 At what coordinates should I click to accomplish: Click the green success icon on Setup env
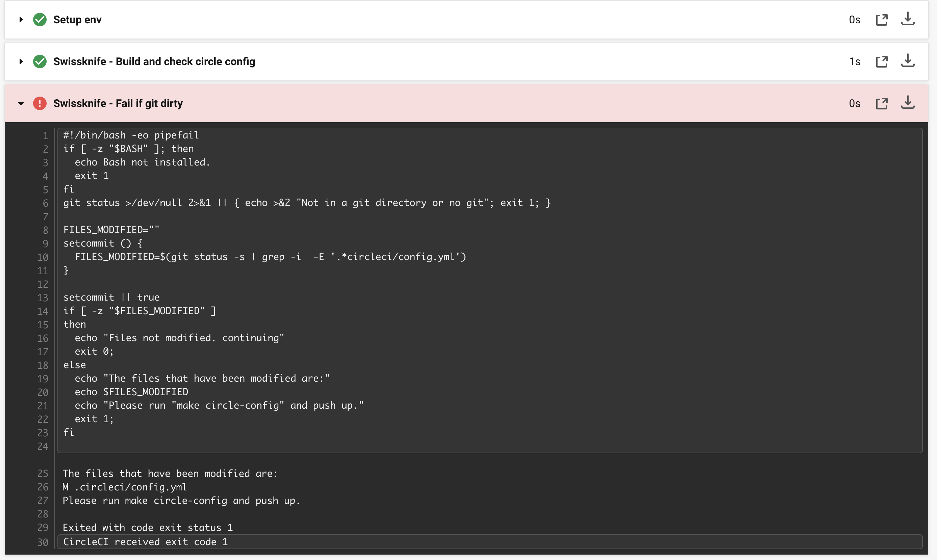point(40,20)
